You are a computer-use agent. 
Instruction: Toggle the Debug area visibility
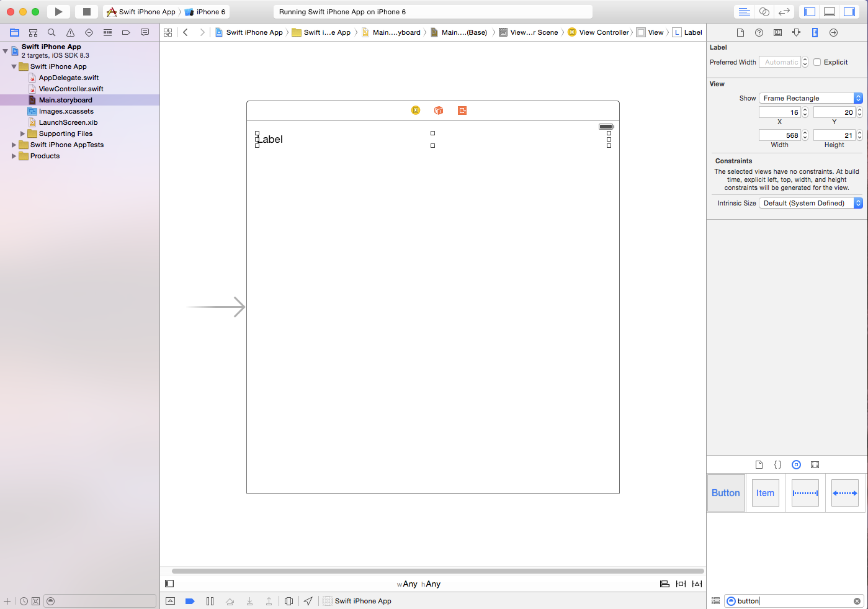click(x=830, y=12)
